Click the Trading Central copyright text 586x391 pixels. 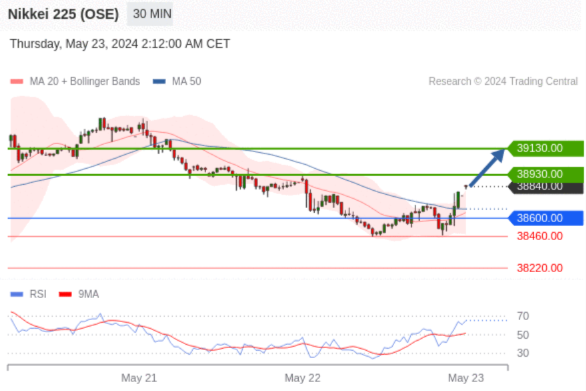tap(503, 81)
